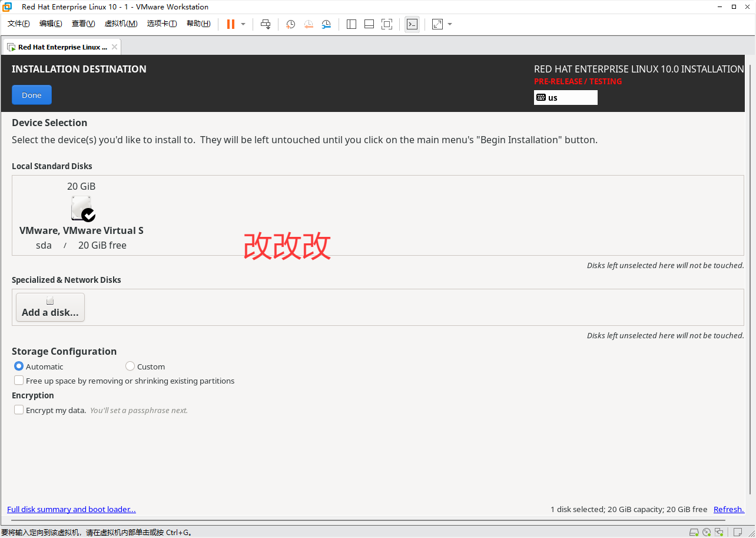Viewport: 756px width, 538px height.
Task: Open the 编辑(E) menu
Action: tap(51, 24)
